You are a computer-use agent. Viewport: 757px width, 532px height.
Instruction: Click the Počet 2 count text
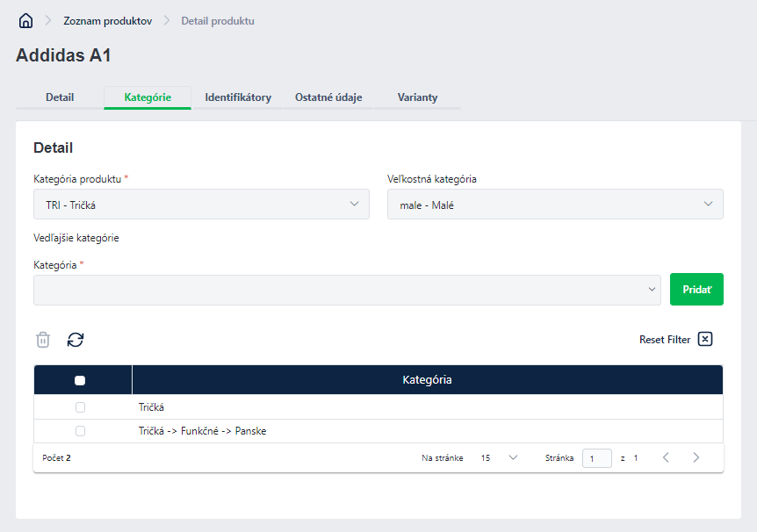tap(56, 457)
